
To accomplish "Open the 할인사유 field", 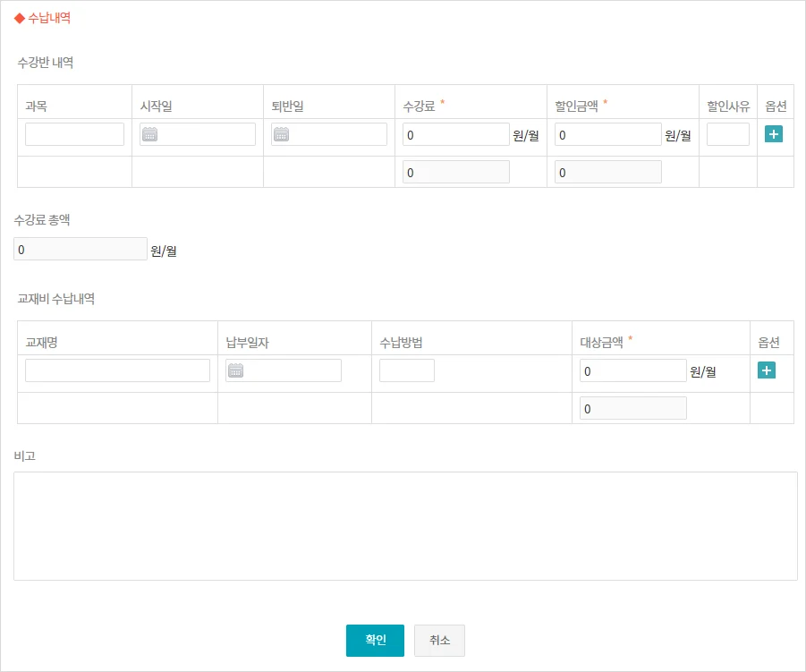I will (728, 135).
